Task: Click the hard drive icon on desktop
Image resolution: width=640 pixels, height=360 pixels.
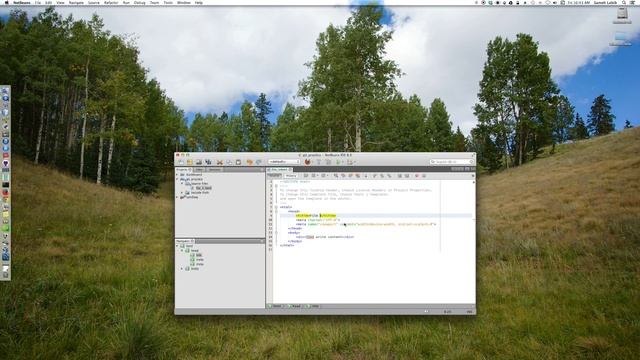Action: click(x=622, y=14)
